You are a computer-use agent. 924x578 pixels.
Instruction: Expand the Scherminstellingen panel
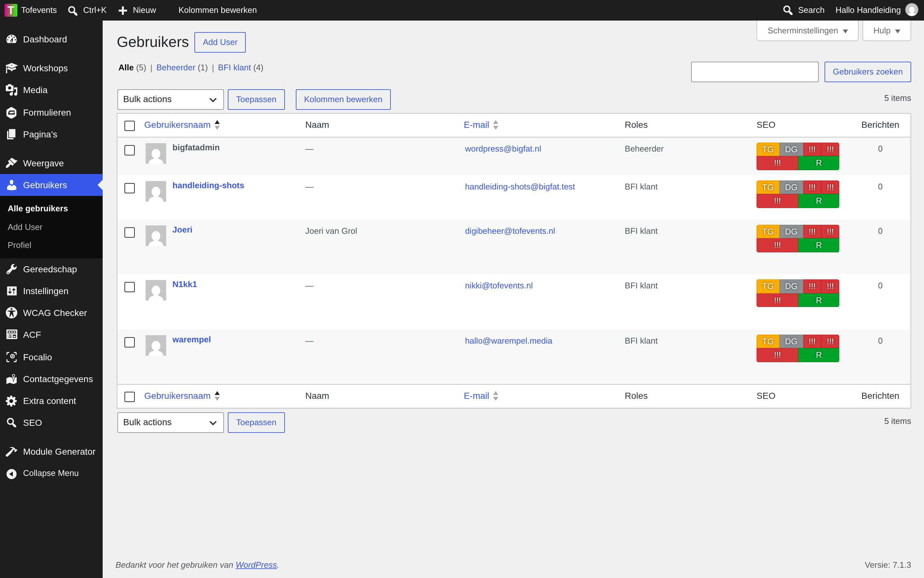point(807,31)
